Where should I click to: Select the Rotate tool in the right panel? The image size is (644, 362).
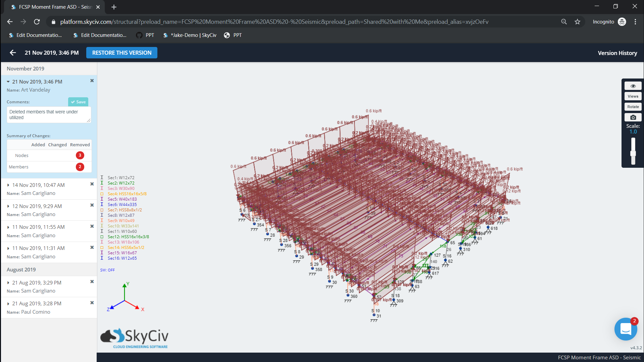tap(633, 106)
